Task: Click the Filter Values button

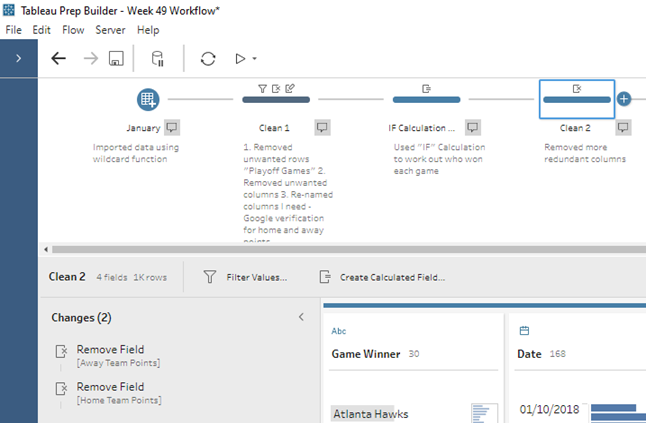Action: point(245,277)
